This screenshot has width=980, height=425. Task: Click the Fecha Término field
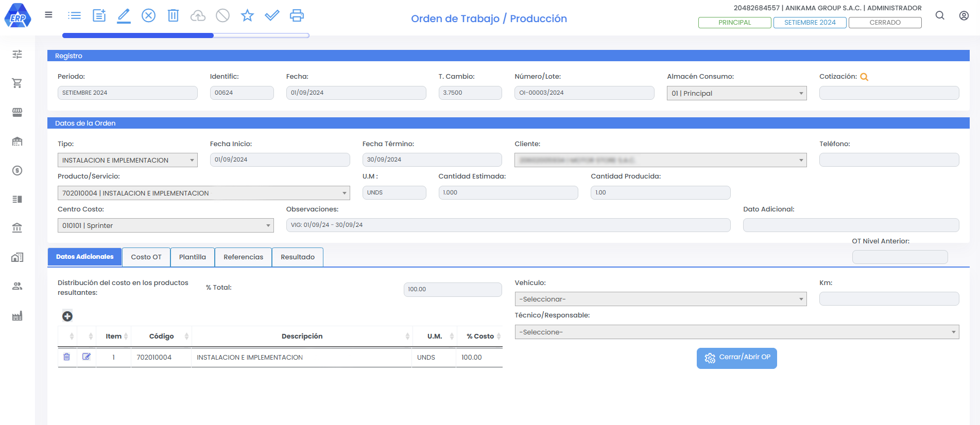point(432,160)
